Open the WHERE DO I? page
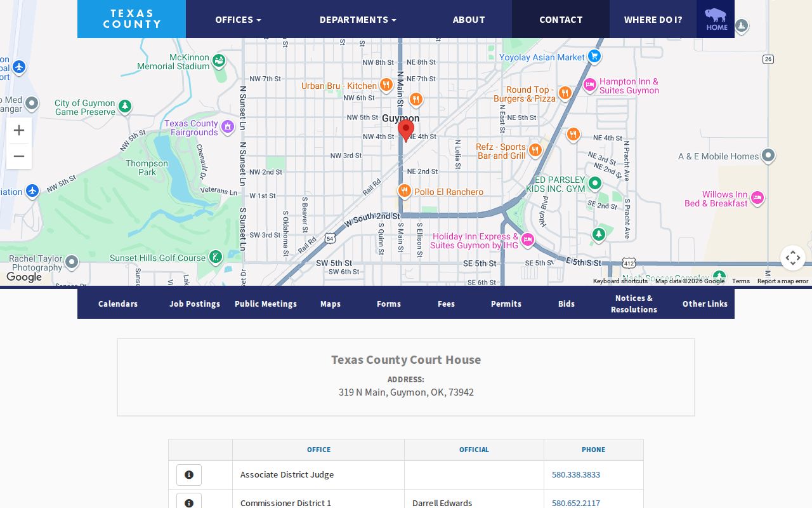Viewport: 812px width, 508px height. [653, 19]
